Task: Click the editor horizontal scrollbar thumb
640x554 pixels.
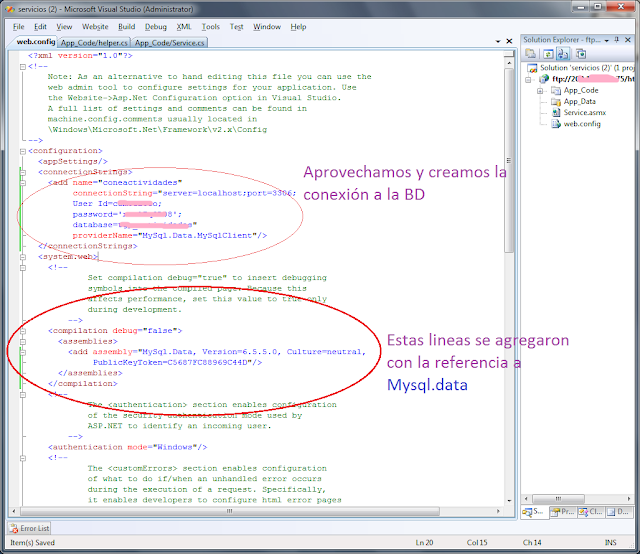Action: (230, 511)
